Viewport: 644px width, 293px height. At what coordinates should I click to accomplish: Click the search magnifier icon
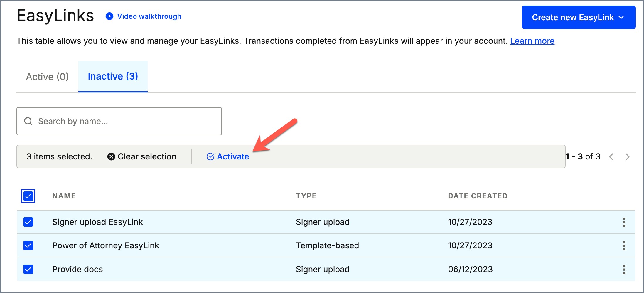(28, 121)
